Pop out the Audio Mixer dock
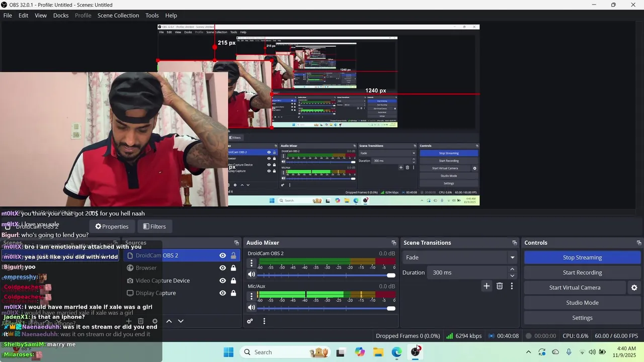This screenshot has height=362, width=644. click(x=394, y=243)
